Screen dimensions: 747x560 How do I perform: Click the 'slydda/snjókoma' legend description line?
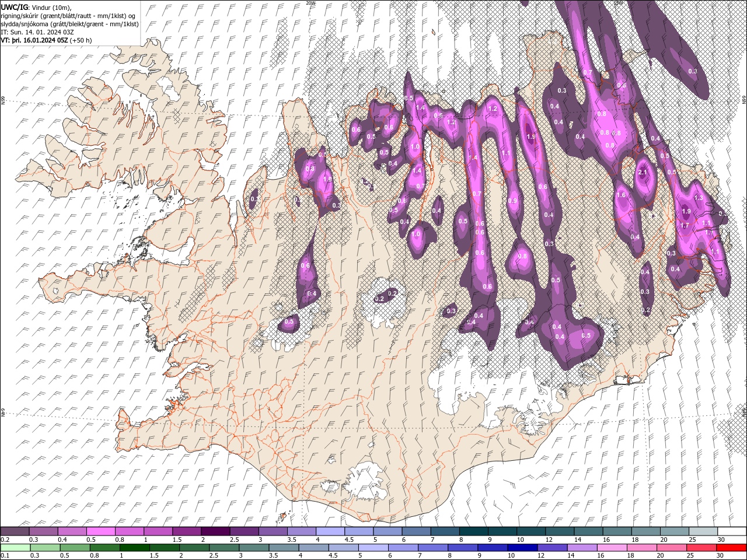pyautogui.click(x=69, y=24)
